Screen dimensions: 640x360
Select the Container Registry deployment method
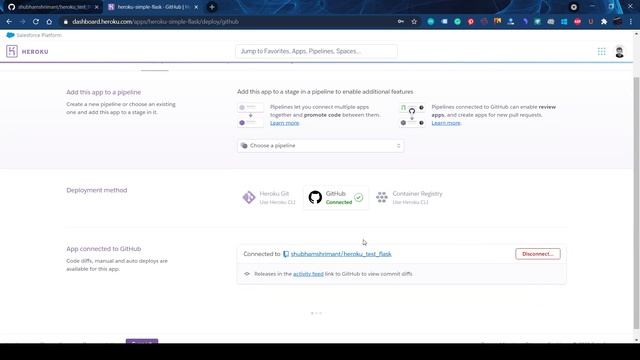(x=409, y=198)
